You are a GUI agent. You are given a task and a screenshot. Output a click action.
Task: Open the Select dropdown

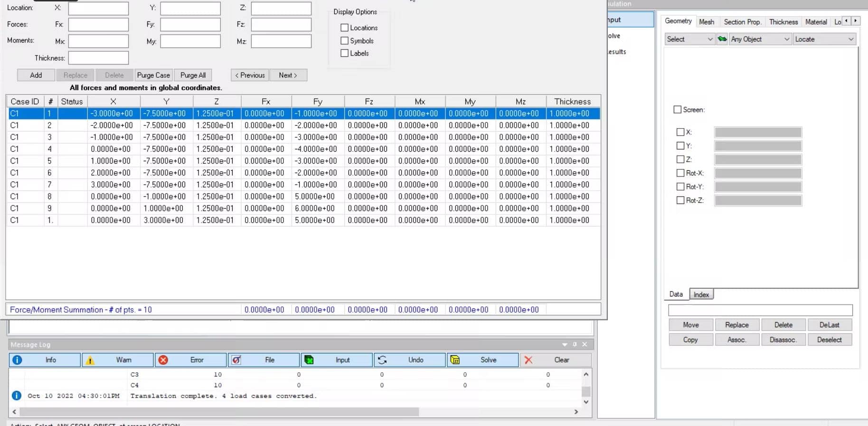coord(689,39)
